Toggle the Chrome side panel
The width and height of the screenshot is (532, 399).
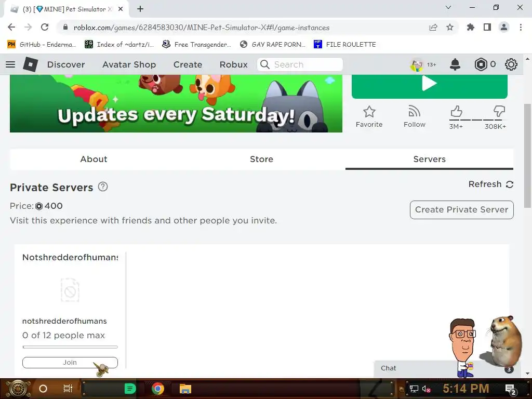point(487,27)
